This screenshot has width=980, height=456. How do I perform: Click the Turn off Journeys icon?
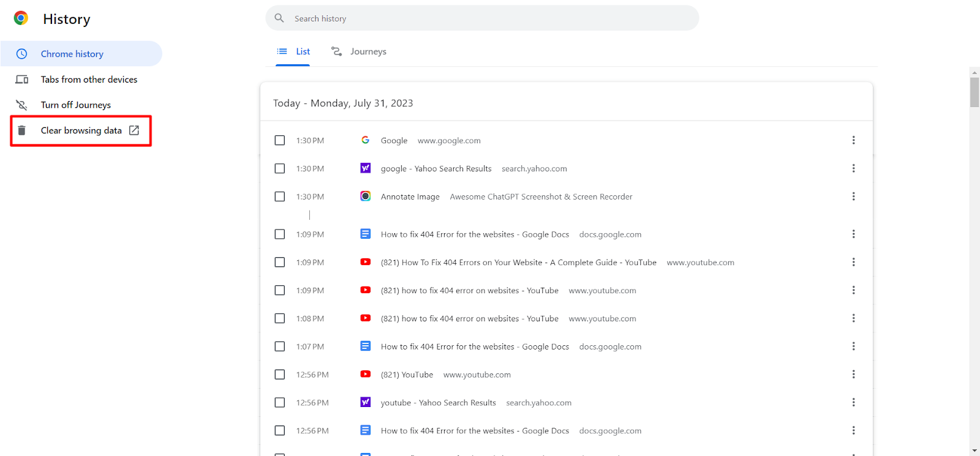(x=21, y=105)
